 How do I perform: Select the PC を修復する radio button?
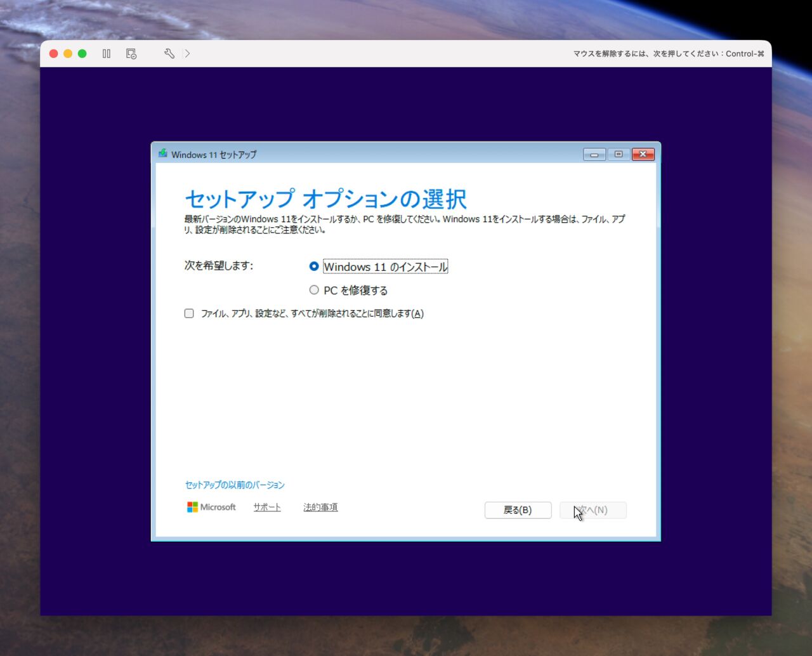pyautogui.click(x=314, y=290)
